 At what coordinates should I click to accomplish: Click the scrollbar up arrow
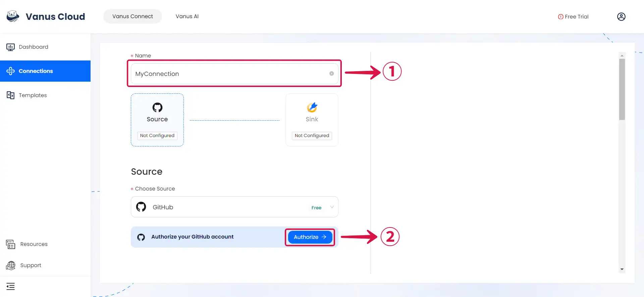coord(622,55)
